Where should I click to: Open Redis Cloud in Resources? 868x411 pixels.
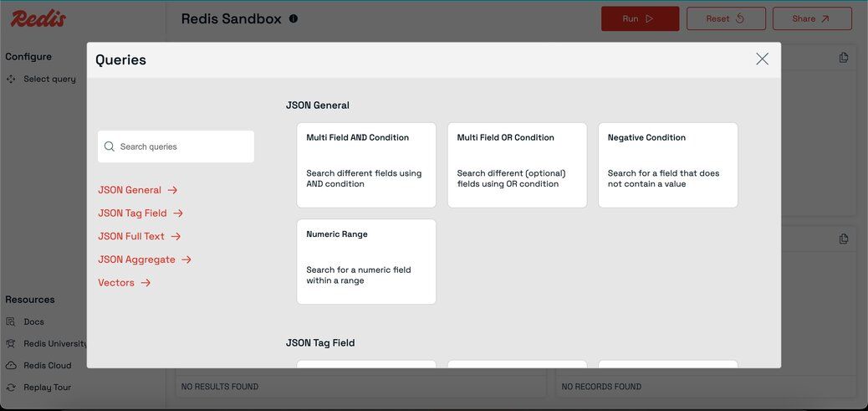tap(48, 366)
